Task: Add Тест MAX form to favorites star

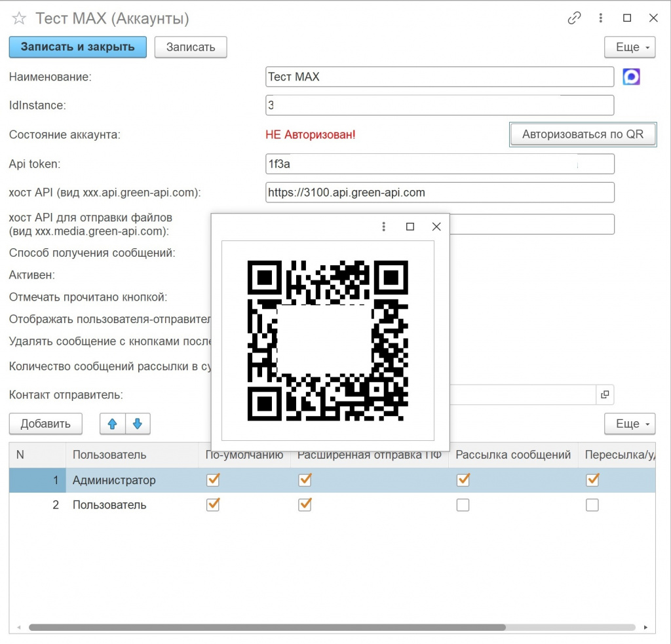Action: pos(19,18)
